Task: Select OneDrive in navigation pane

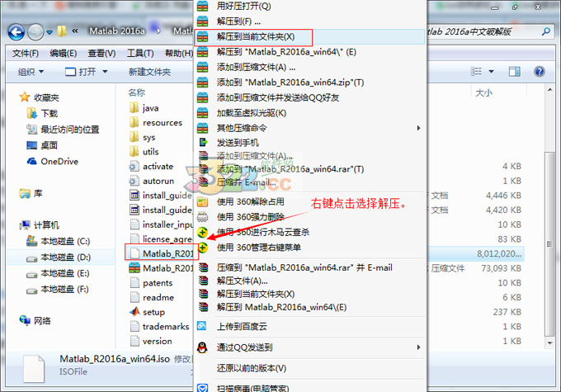Action: tap(53, 161)
